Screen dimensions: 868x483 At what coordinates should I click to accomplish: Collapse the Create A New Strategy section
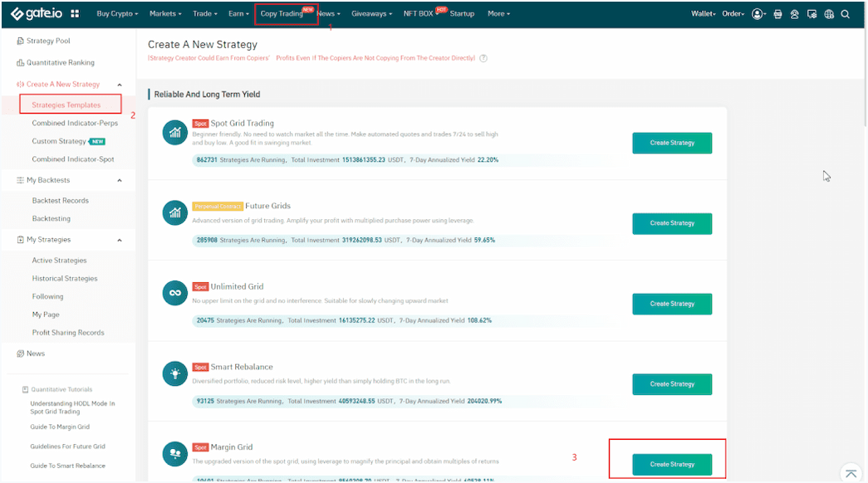point(120,85)
